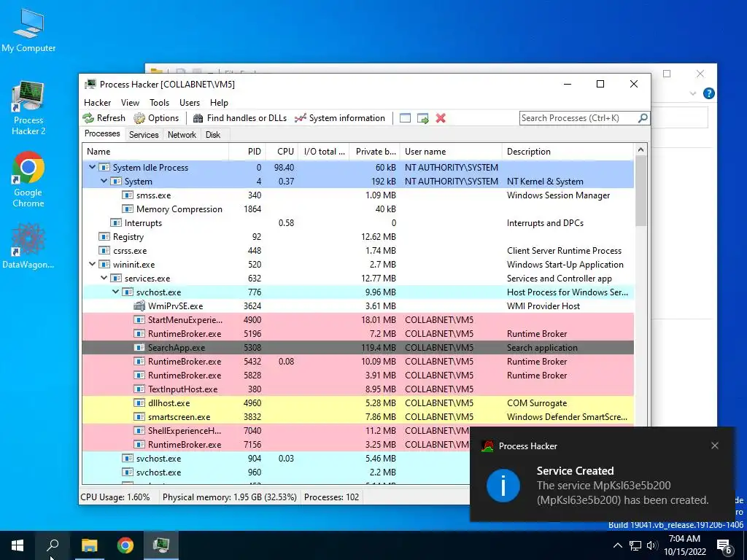Select the Google Chrome desktop shortcut

coord(28,179)
